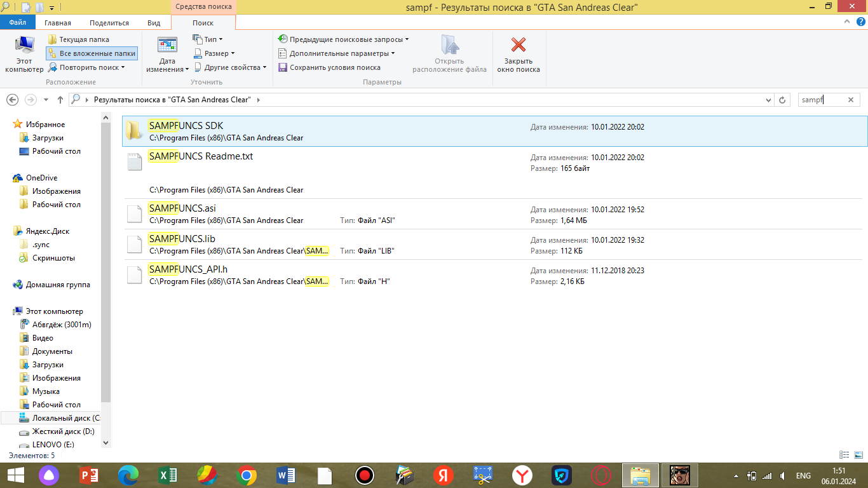Select Жесткий диск (D:) in sidebar
This screenshot has height=488, width=868.
[63, 431]
